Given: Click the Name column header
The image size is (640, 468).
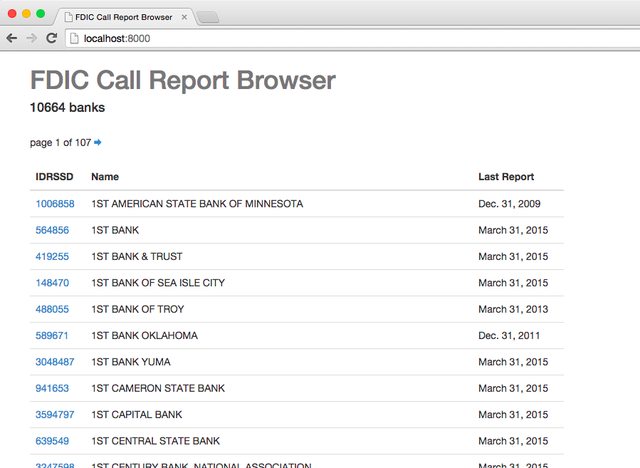Looking at the screenshot, I should tap(105, 177).
